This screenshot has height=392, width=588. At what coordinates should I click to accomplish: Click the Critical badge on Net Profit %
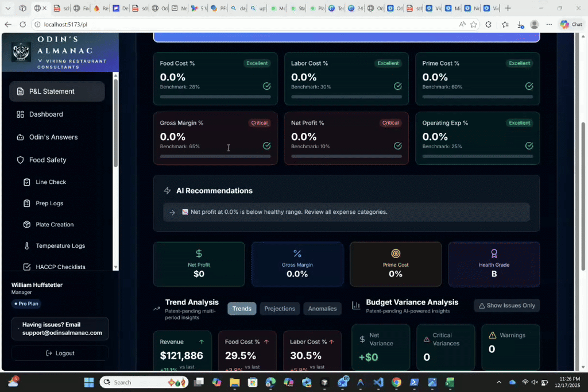(x=390, y=123)
